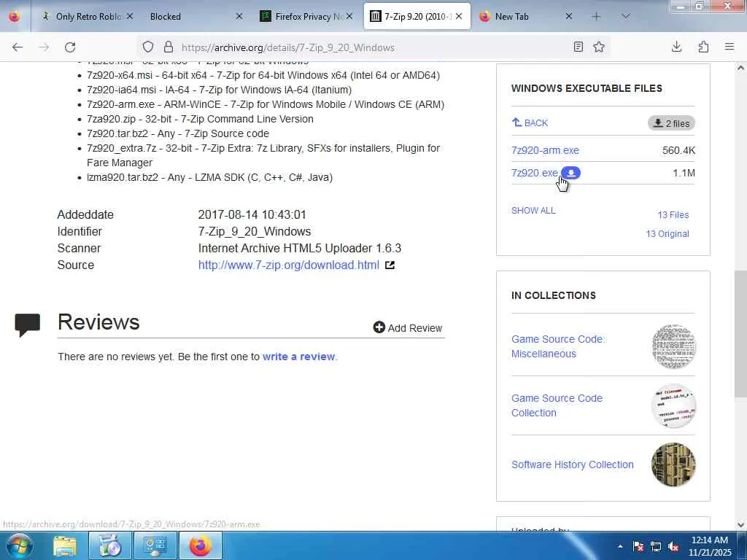The image size is (747, 560).
Task: Show hidden system tray icons arrow
Action: pyautogui.click(x=620, y=546)
